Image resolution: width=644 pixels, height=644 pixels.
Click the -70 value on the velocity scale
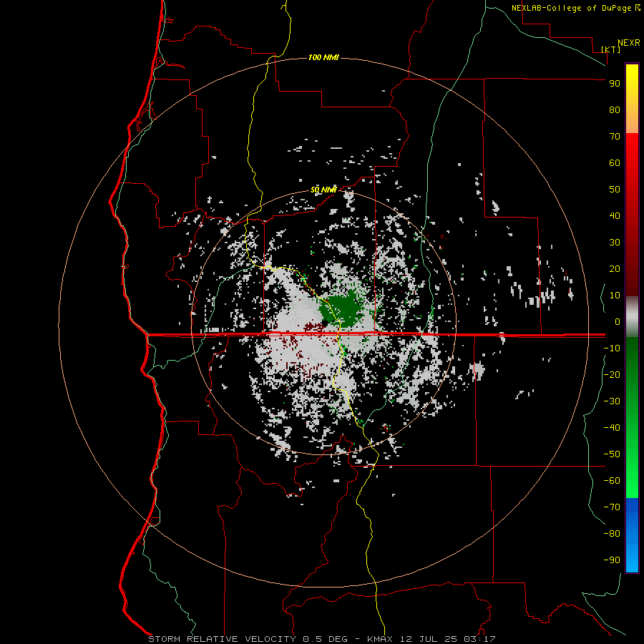[612, 507]
